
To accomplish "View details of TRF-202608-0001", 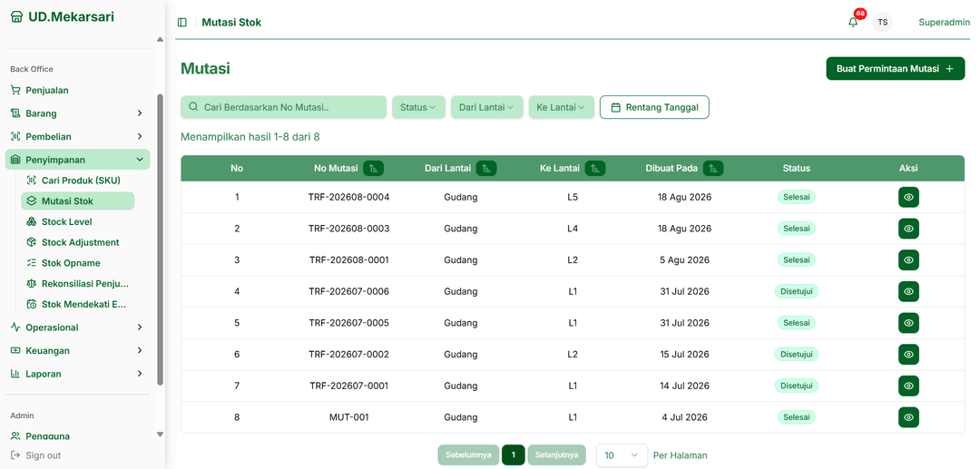I will click(908, 259).
